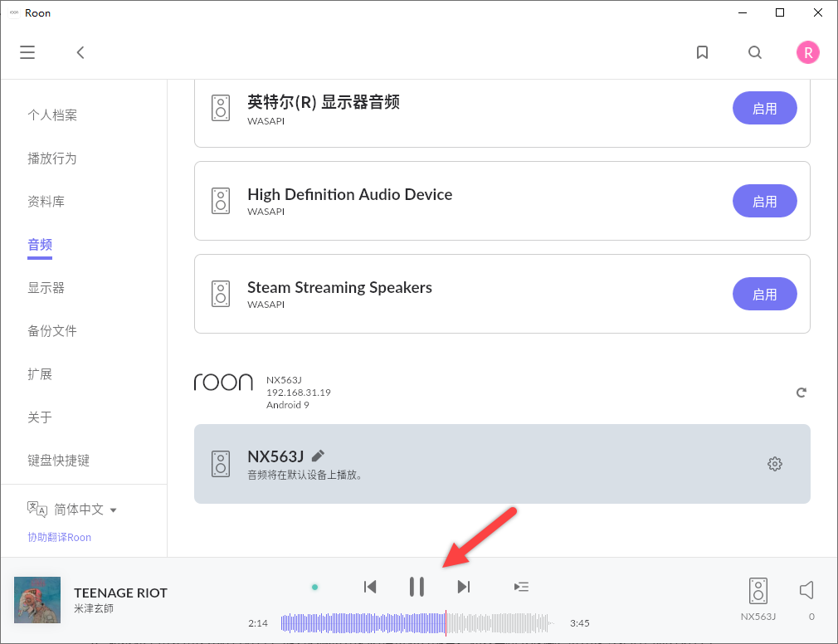
Task: Click the Roon logo above NX563J
Action: tap(223, 382)
